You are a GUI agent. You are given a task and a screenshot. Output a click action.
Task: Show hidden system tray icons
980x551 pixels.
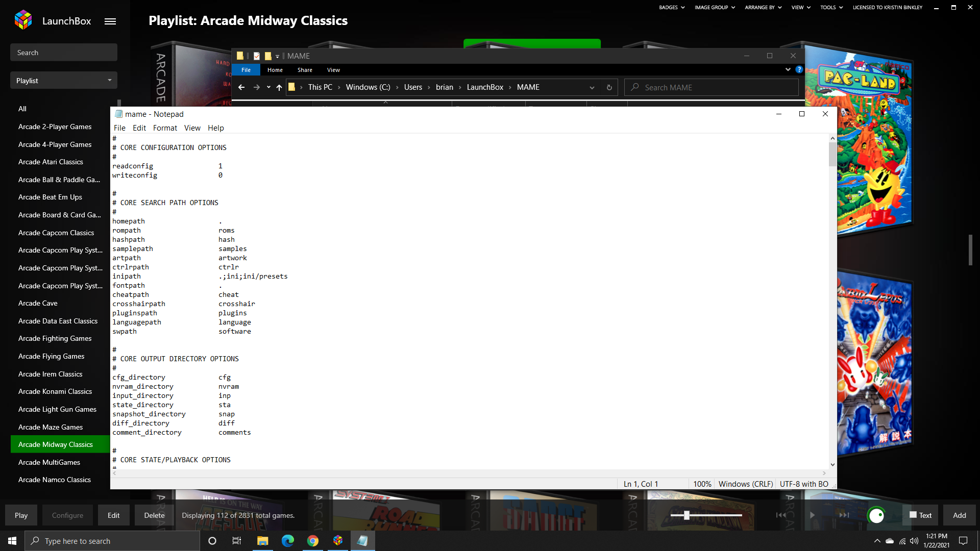coord(877,541)
